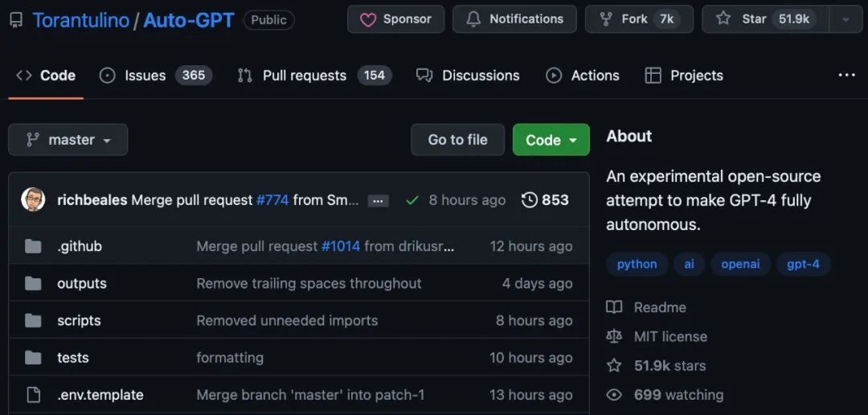This screenshot has width=868, height=415.
Task: Expand commit message ellipsis button
Action: (x=378, y=200)
